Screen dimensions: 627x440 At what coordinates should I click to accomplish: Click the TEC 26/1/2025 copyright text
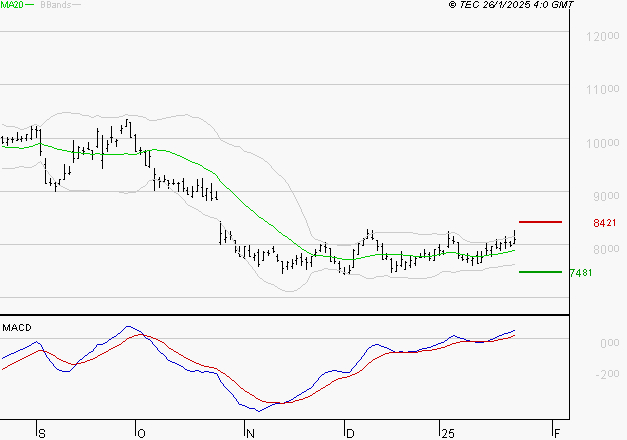[511, 5]
